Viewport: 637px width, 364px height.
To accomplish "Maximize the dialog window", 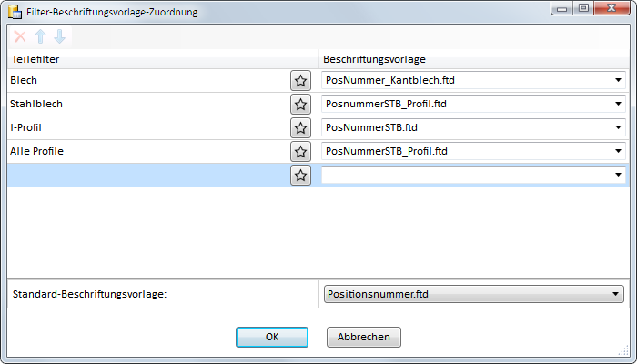I will pos(584,8).
